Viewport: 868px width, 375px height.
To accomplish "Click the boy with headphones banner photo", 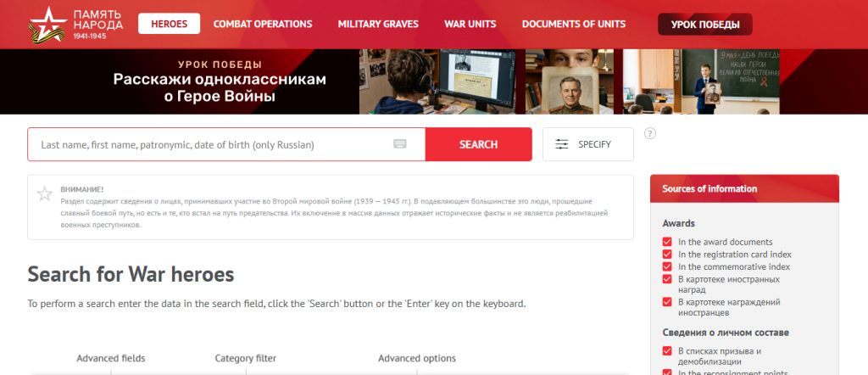I will pyautogui.click(x=437, y=81).
